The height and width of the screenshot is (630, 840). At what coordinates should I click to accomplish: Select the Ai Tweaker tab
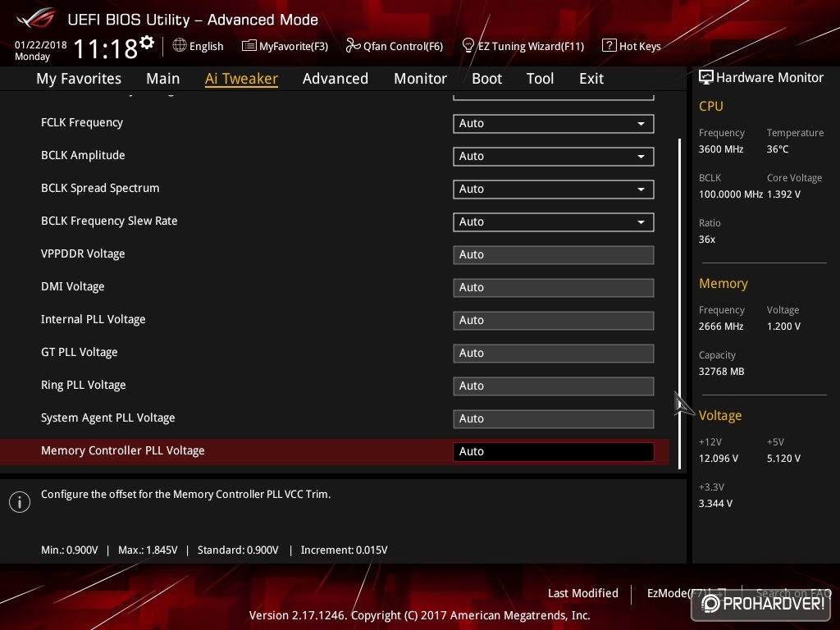click(x=241, y=79)
